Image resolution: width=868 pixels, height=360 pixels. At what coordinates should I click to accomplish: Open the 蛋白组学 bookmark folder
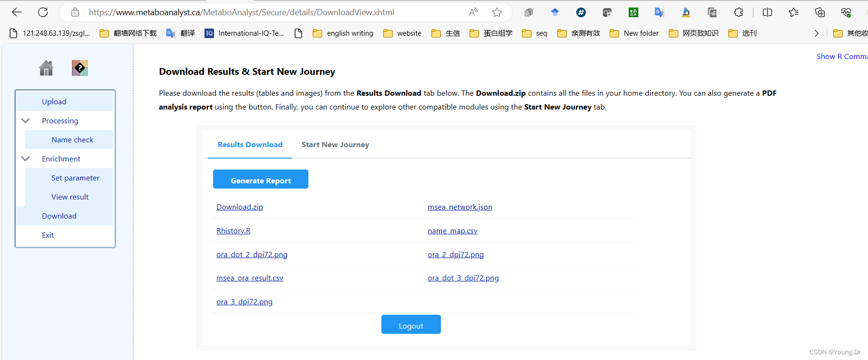click(x=491, y=33)
